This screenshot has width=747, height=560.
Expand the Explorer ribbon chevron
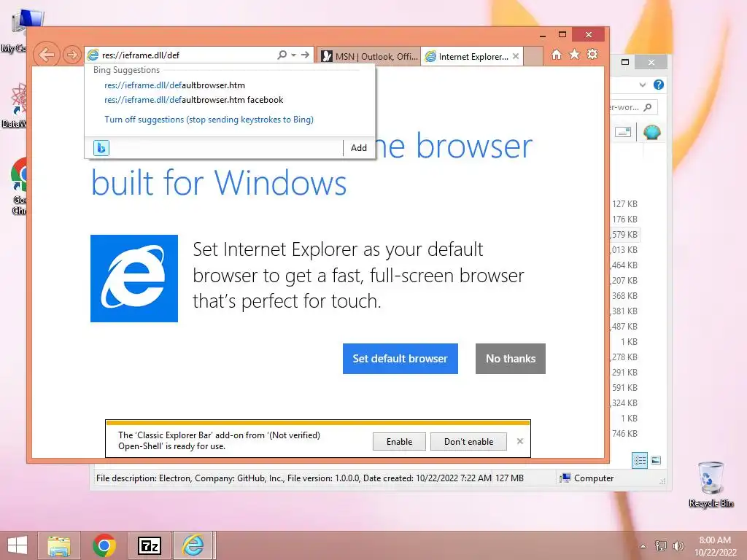pyautogui.click(x=642, y=85)
